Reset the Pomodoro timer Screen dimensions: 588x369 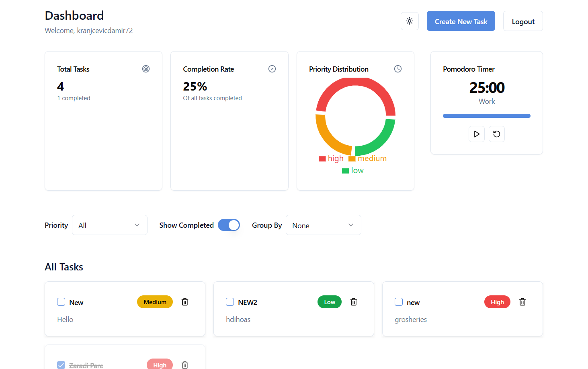point(497,134)
